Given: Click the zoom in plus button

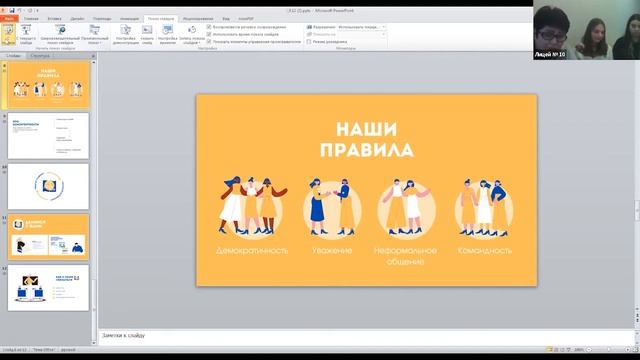Looking at the screenshot, I should [x=627, y=350].
